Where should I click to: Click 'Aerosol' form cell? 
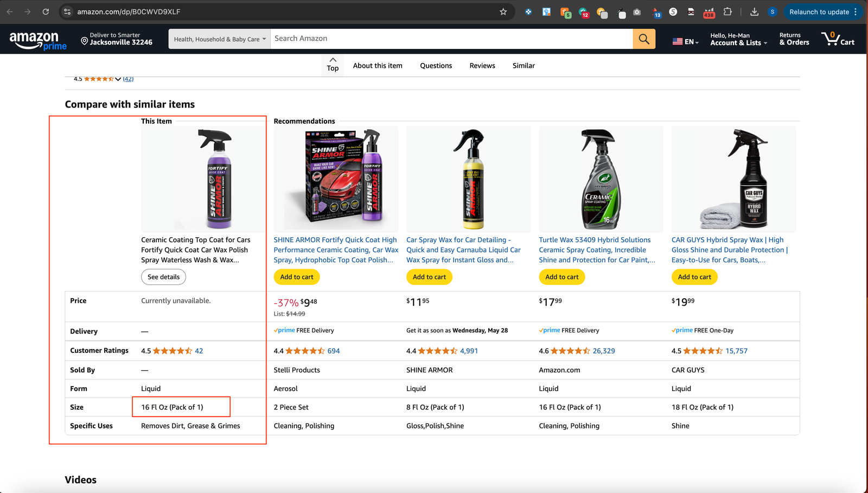286,389
